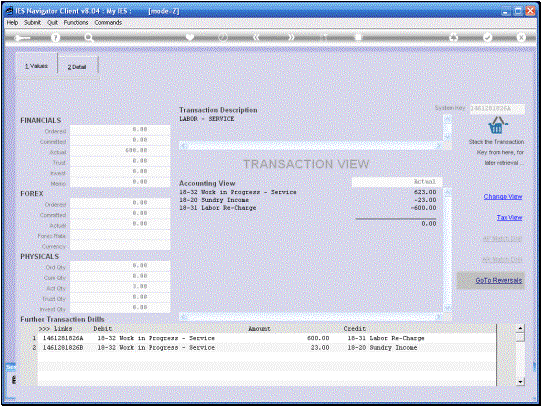Switch to the 2 Detail tab
This screenshot has width=541, height=406.
(x=77, y=67)
